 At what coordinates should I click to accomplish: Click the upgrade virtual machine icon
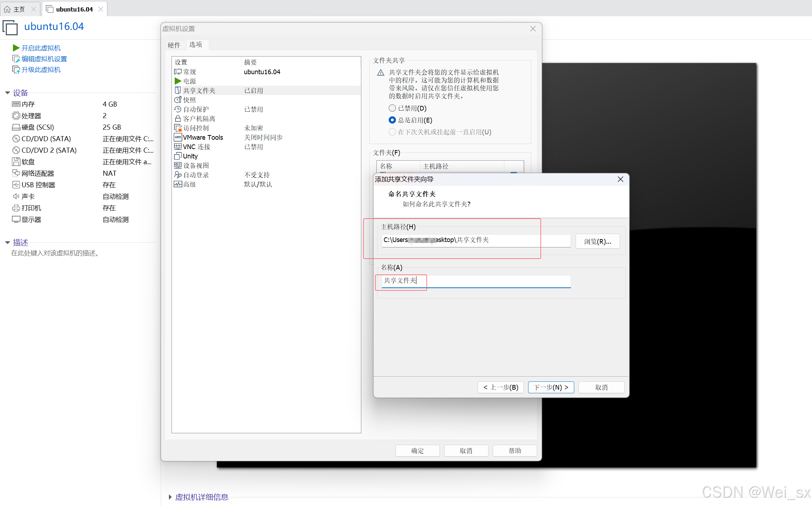point(15,70)
